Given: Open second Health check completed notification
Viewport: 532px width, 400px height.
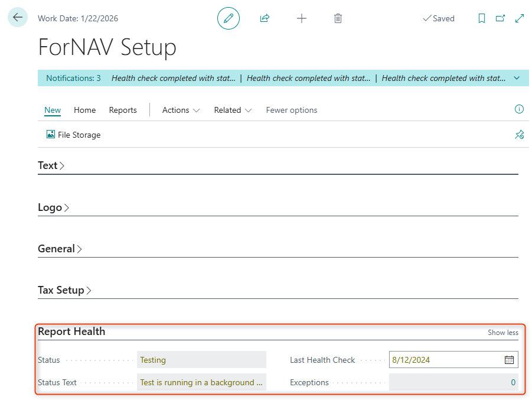Looking at the screenshot, I should point(308,78).
